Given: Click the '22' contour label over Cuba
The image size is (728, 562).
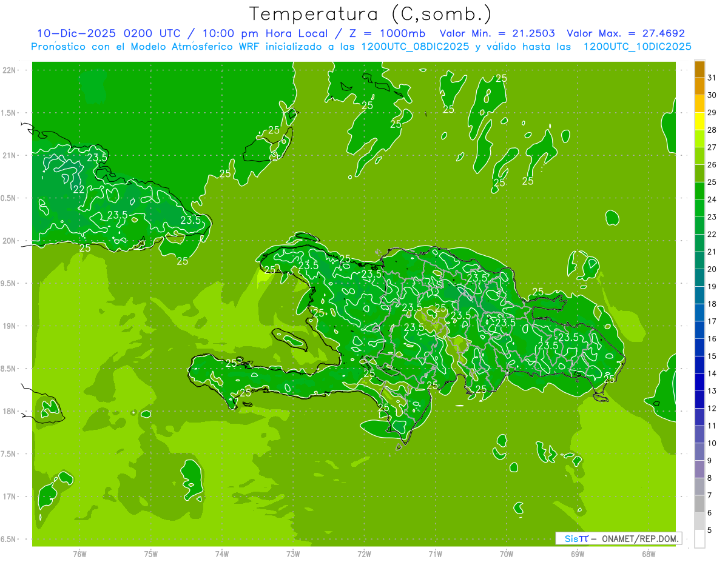Looking at the screenshot, I should point(79,189).
